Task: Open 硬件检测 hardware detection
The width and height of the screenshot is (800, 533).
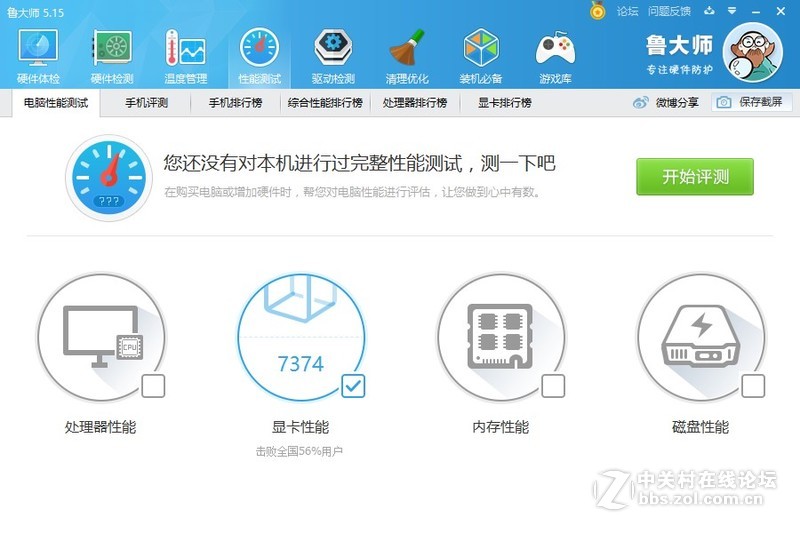Action: [x=112, y=56]
